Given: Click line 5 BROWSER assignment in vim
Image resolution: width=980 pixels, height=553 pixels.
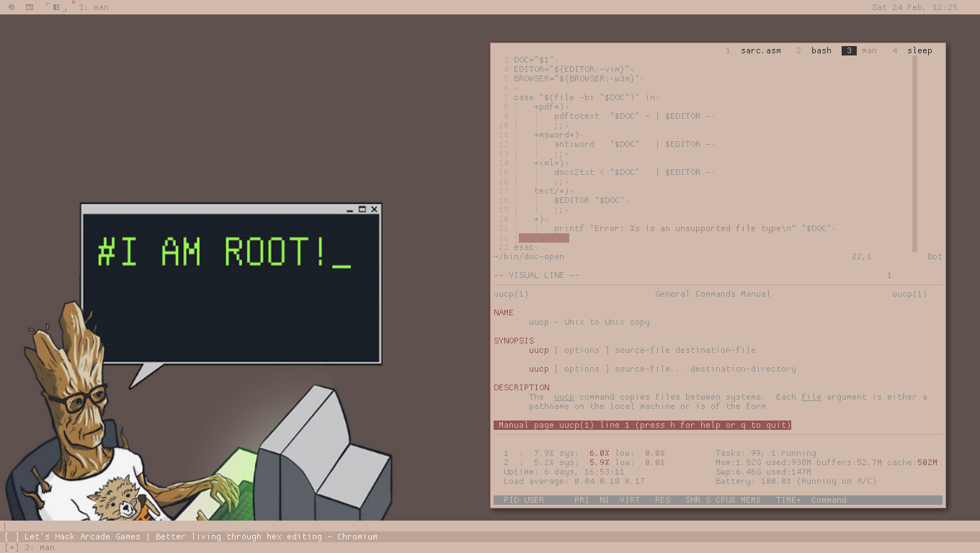Looking at the screenshot, I should (x=579, y=78).
